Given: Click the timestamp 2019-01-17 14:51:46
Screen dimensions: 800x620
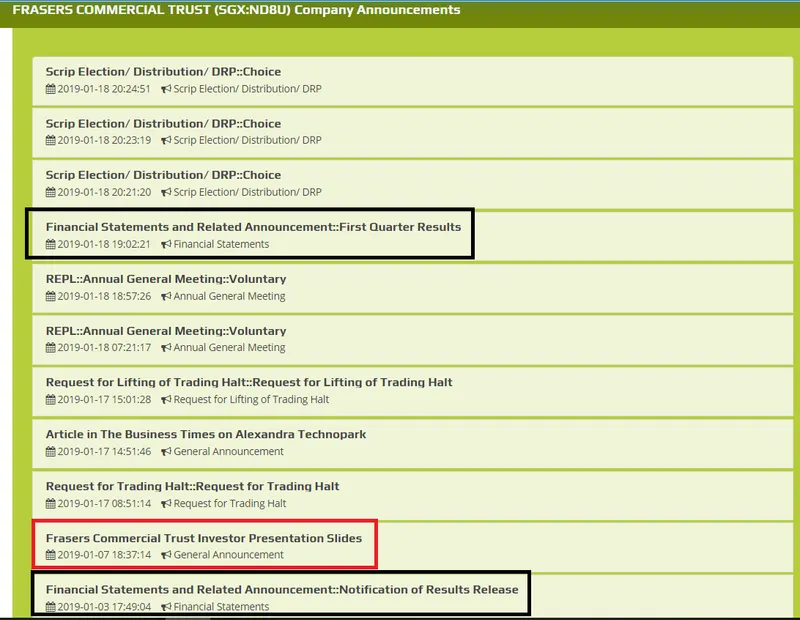Looking at the screenshot, I should tap(104, 452).
